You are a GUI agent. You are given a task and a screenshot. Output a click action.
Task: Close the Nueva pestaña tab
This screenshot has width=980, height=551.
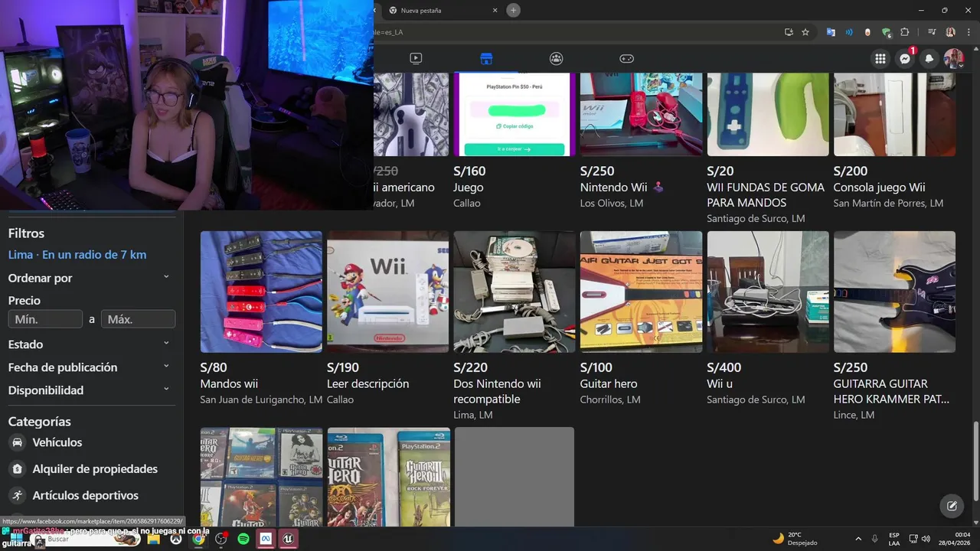coord(495,11)
